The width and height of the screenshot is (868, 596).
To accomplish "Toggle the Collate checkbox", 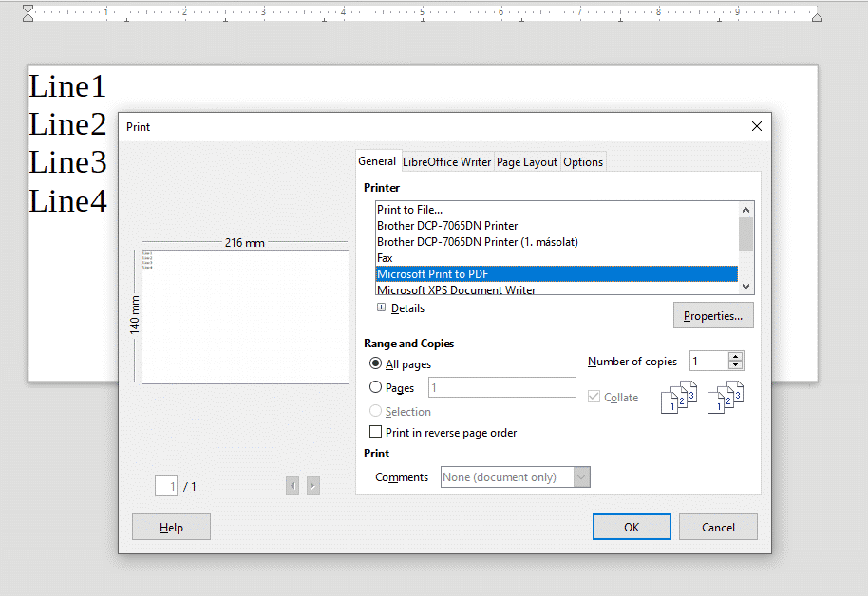I will click(594, 397).
